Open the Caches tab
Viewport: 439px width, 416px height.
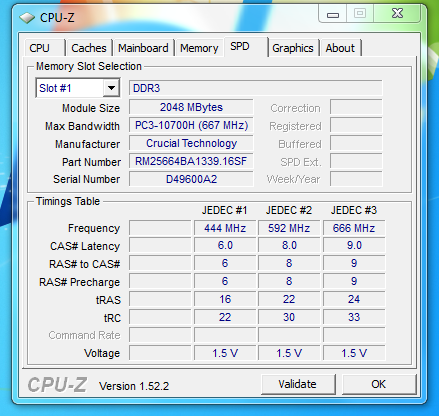[x=89, y=48]
